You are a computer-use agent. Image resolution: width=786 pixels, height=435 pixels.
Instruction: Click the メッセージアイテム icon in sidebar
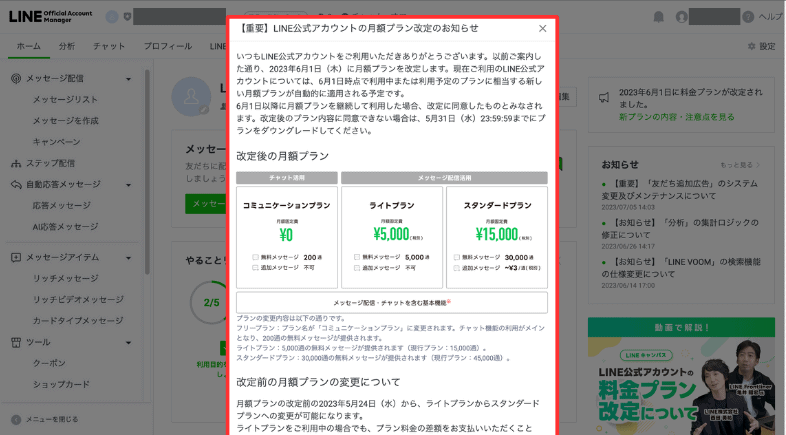pos(16,257)
